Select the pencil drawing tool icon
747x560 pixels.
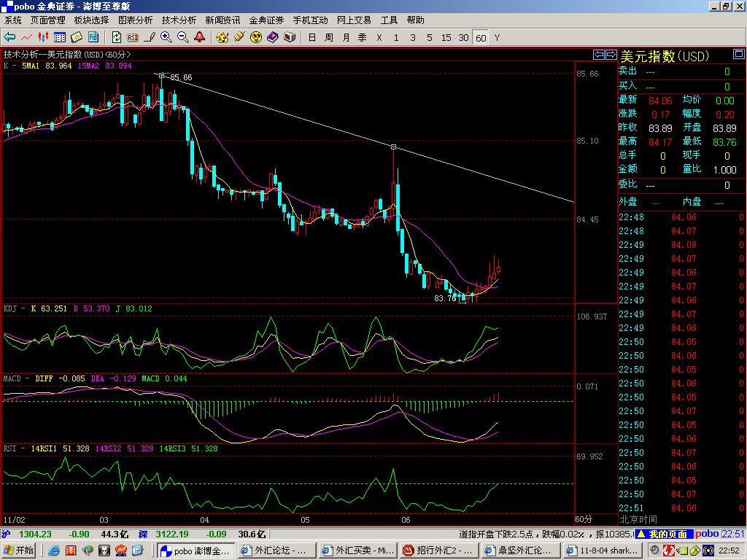point(150,37)
